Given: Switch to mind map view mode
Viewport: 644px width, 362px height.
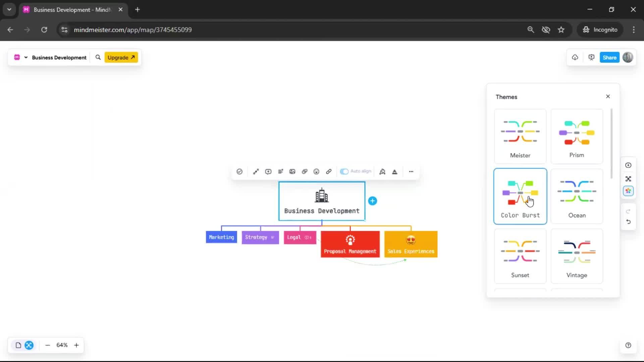Looking at the screenshot, I should click(29, 345).
